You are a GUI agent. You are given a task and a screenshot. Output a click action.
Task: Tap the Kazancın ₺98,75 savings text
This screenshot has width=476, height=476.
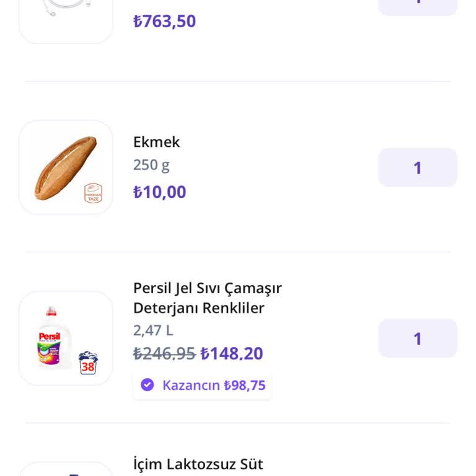[x=214, y=385]
